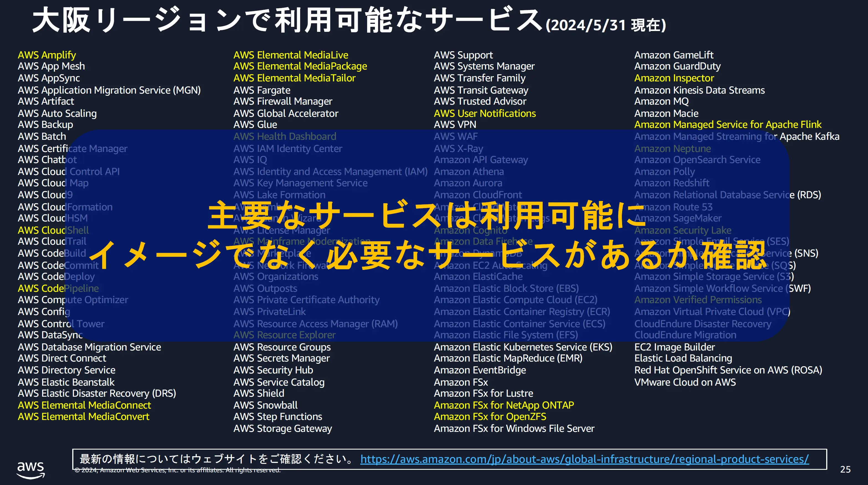The height and width of the screenshot is (485, 868).
Task: Select 'Amazon Kinesis Data Streams'
Action: coord(699,90)
